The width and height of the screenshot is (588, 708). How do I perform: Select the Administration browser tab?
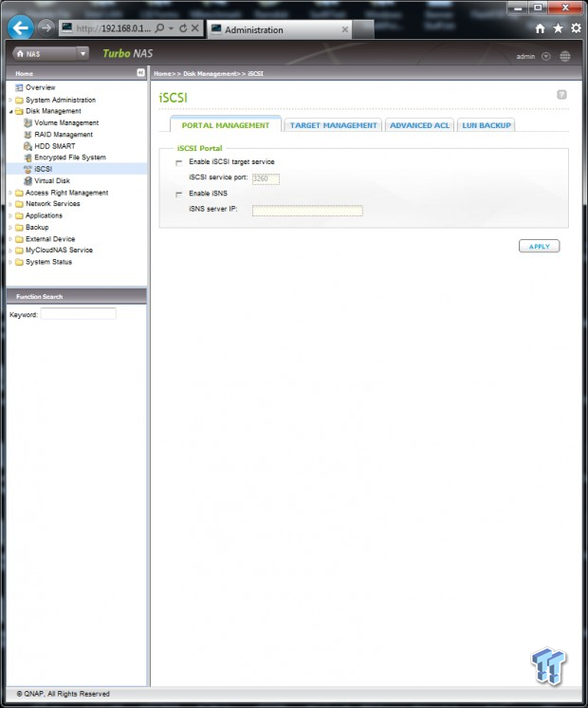[x=280, y=29]
